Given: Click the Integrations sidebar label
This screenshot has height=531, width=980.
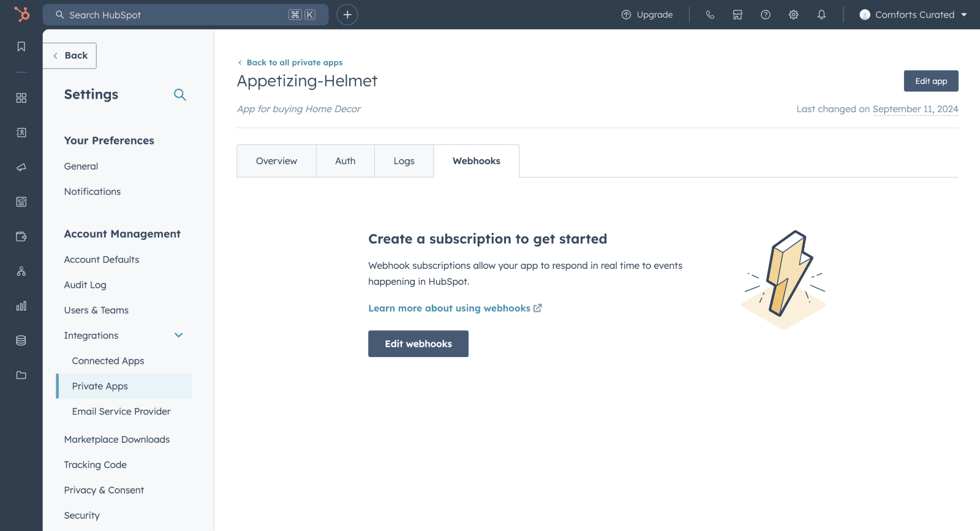Looking at the screenshot, I should 91,336.
